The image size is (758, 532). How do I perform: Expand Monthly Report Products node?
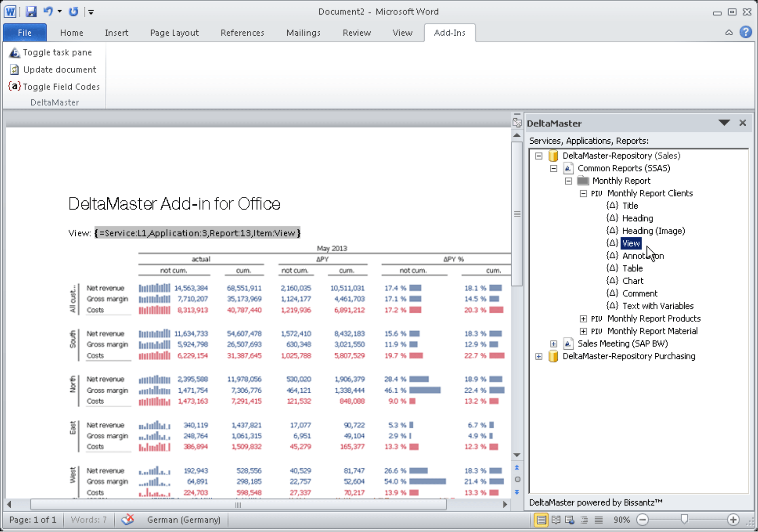pos(583,319)
